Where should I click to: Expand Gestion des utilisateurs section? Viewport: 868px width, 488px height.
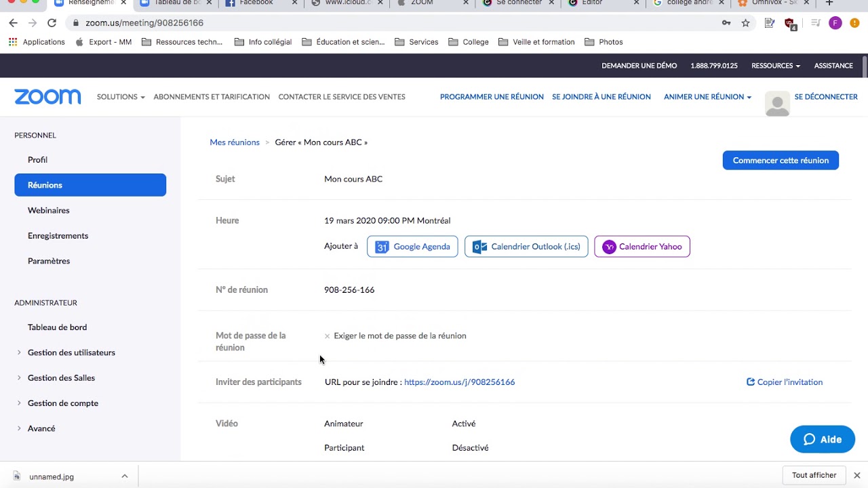click(71, 352)
